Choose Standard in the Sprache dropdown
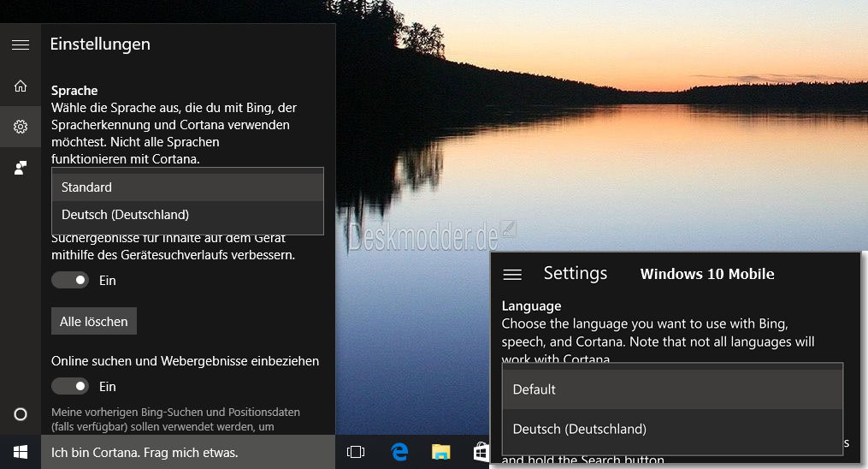 click(x=187, y=187)
